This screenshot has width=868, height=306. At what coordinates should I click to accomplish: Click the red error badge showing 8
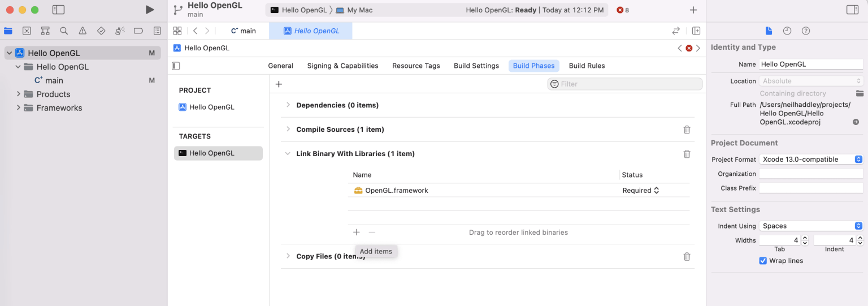(623, 10)
